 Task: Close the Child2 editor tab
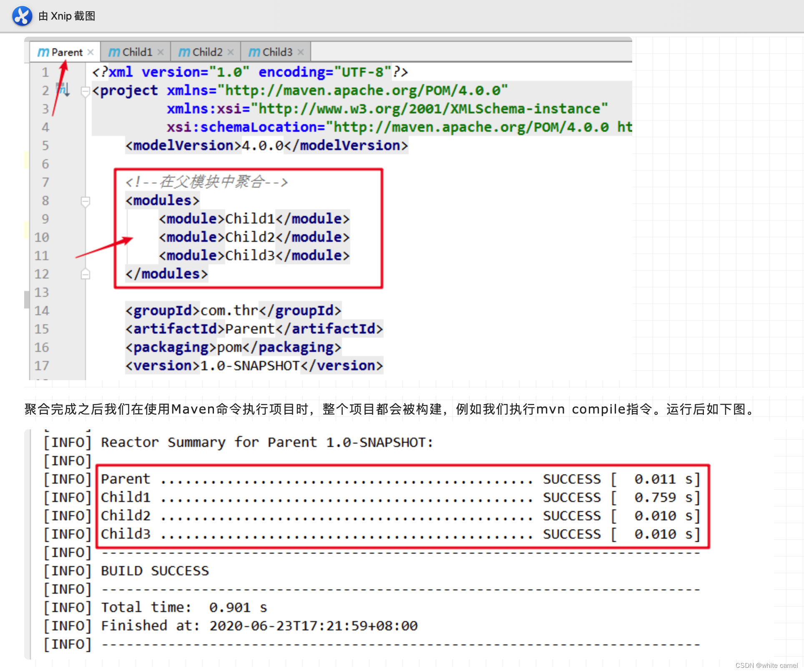(231, 53)
